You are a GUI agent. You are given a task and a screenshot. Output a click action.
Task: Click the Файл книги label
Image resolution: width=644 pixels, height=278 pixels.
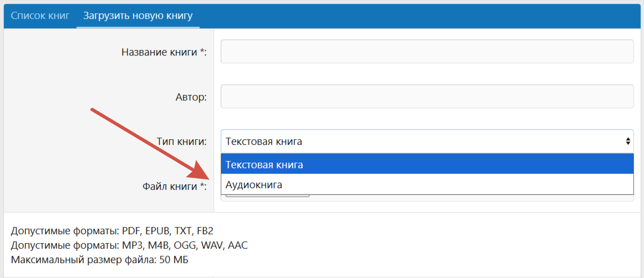(174, 187)
